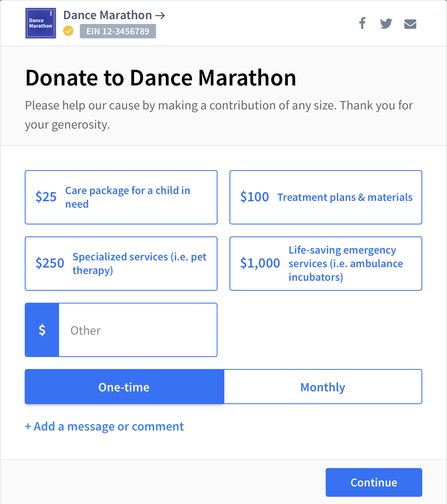Screen dimensions: 447x504
Task: Click the yellow verified checkmark badge
Action: [x=69, y=31]
